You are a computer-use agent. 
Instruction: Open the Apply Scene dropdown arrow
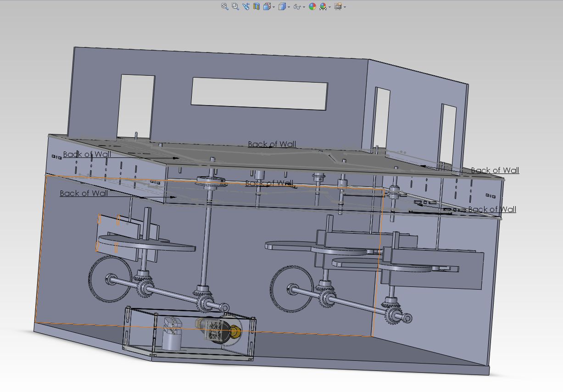pos(329,7)
